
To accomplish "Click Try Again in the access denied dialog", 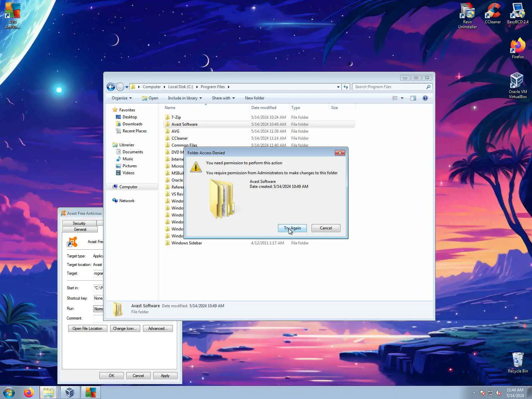I will click(x=292, y=228).
